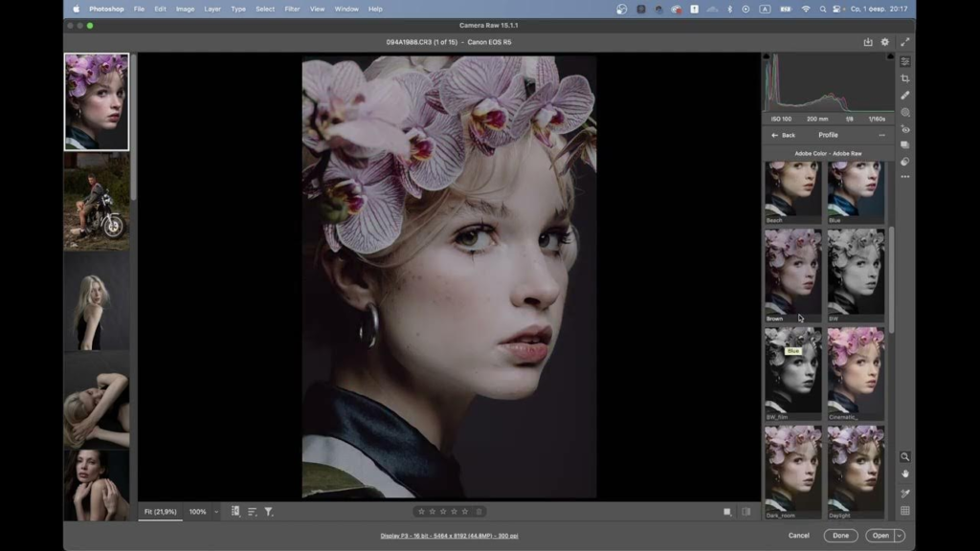Select the motorcycle photo thumbnail in filmstrip
Image resolution: width=980 pixels, height=551 pixels.
(96, 201)
